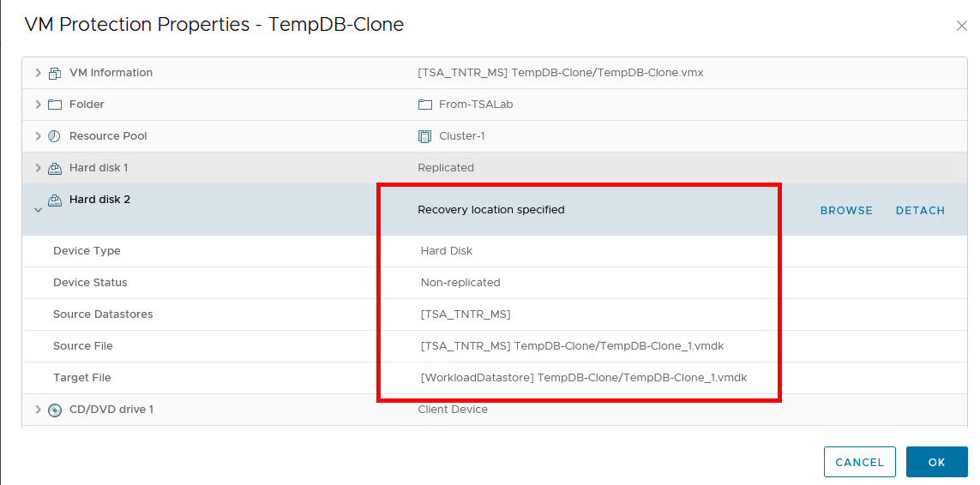The image size is (980, 485).
Task: Expand the Hard disk 1 section
Action: pyautogui.click(x=38, y=168)
